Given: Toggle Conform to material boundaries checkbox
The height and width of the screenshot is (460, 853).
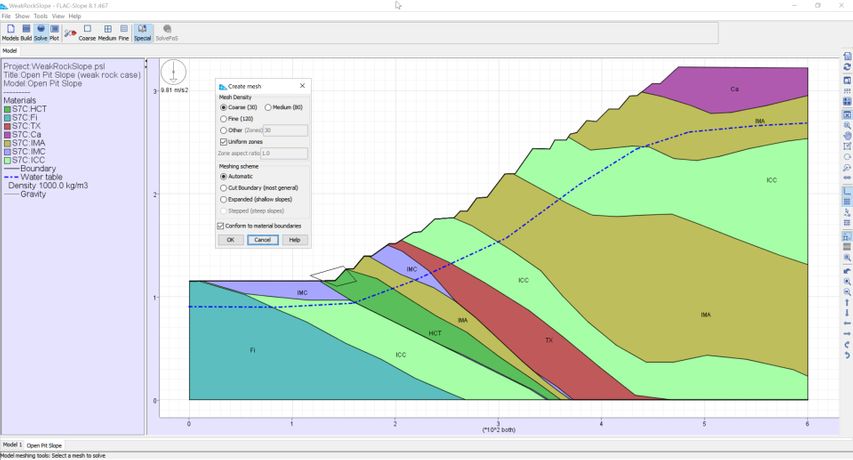Looking at the screenshot, I should [x=222, y=226].
